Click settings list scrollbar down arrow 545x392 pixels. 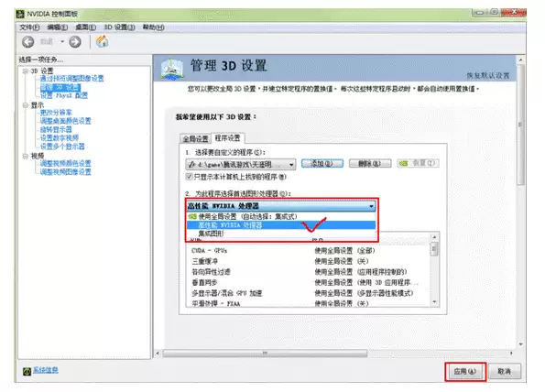pyautogui.click(x=434, y=302)
